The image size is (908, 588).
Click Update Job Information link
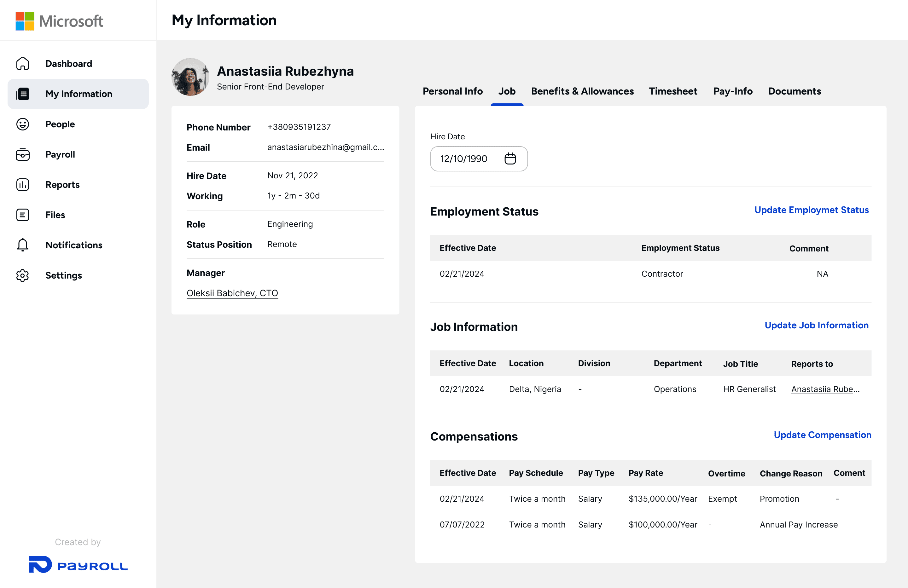pos(816,325)
